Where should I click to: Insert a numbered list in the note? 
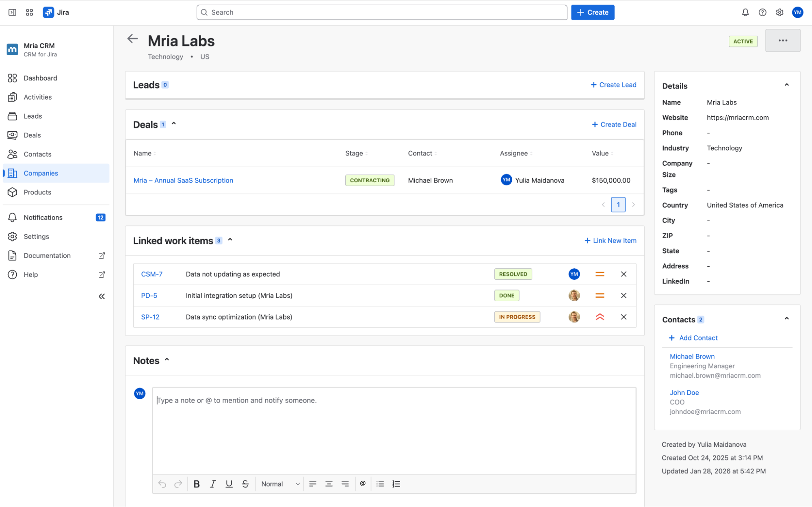(x=396, y=484)
